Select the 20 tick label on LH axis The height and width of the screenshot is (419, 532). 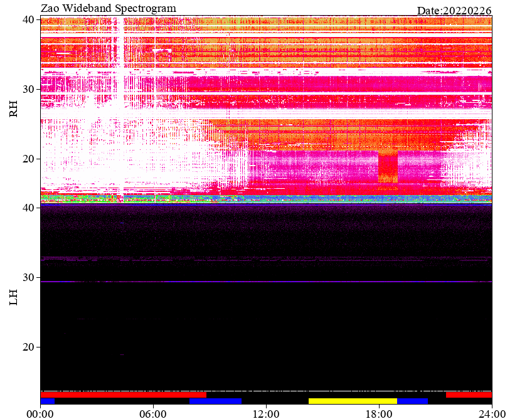point(28,347)
